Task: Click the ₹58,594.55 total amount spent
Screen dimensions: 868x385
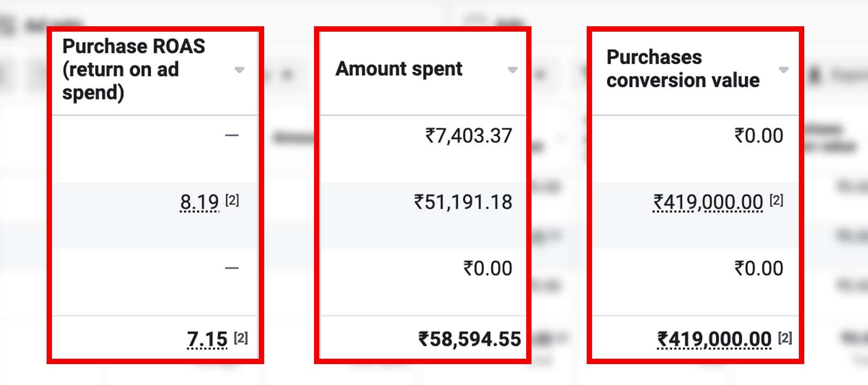Action: tap(469, 339)
